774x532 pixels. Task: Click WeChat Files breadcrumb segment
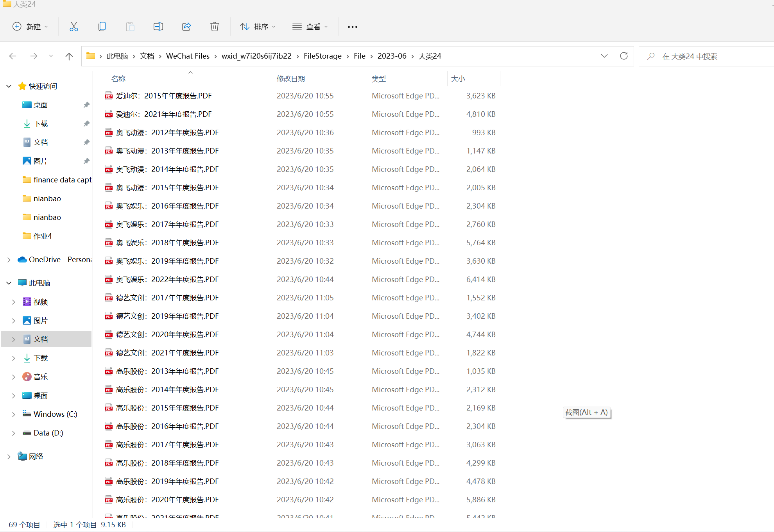[188, 56]
